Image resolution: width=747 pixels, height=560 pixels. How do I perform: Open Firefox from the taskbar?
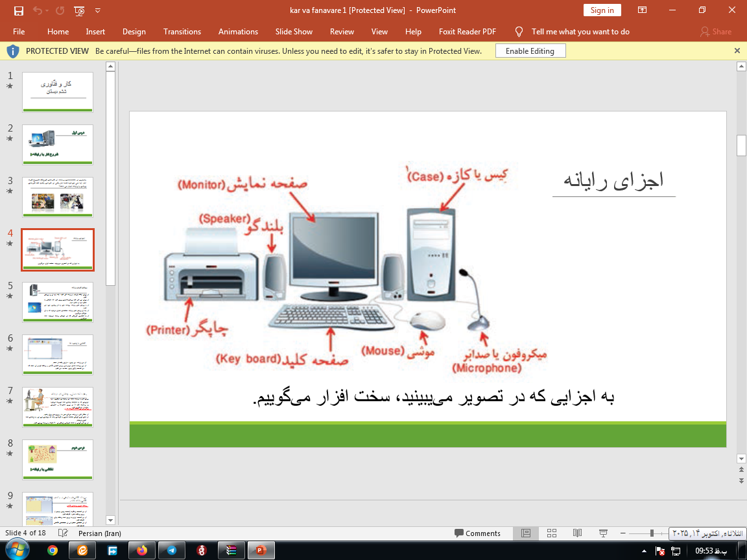tap(142, 550)
